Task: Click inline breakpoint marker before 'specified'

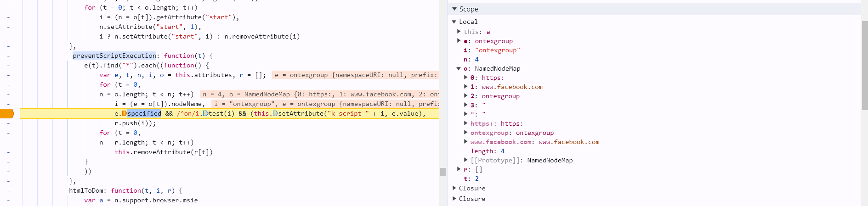Action: [125, 114]
